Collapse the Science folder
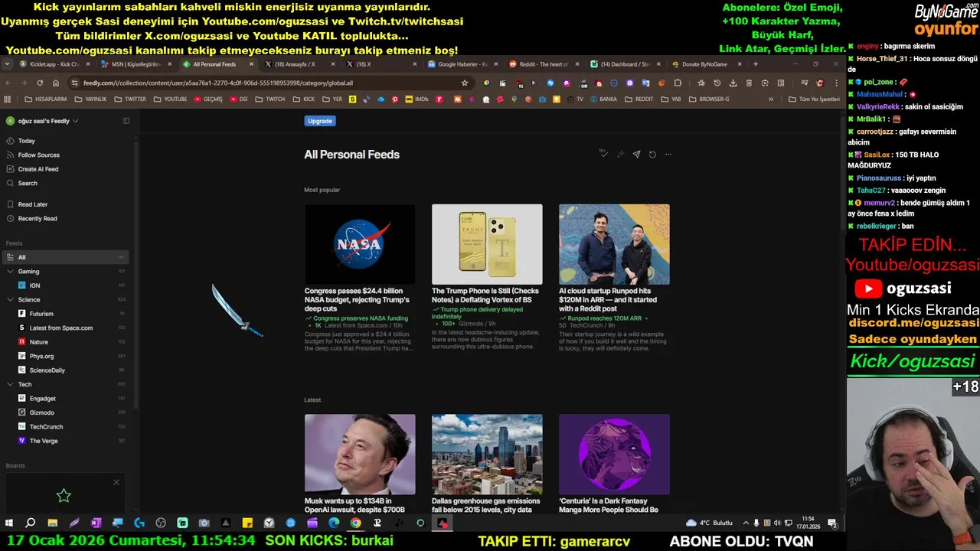The image size is (980, 551). (x=10, y=300)
